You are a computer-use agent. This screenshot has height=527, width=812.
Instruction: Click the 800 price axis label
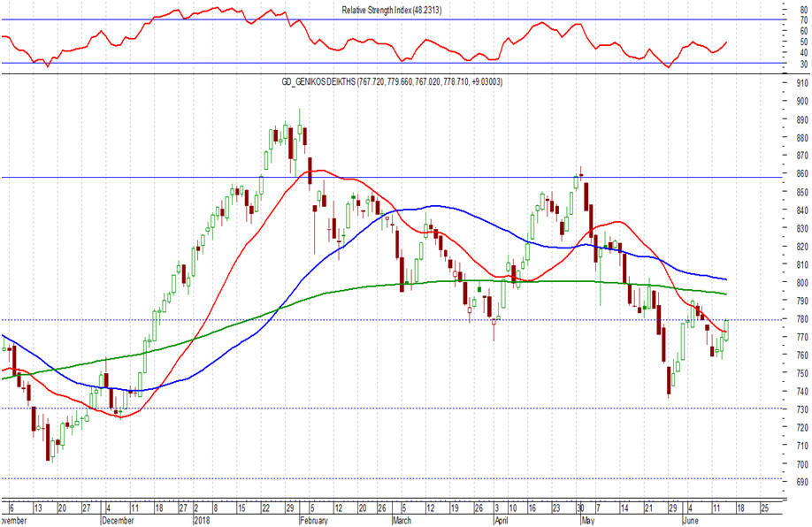[802, 283]
